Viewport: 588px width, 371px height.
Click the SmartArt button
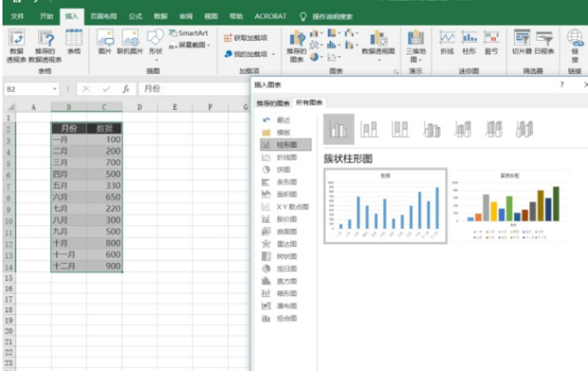coord(189,33)
